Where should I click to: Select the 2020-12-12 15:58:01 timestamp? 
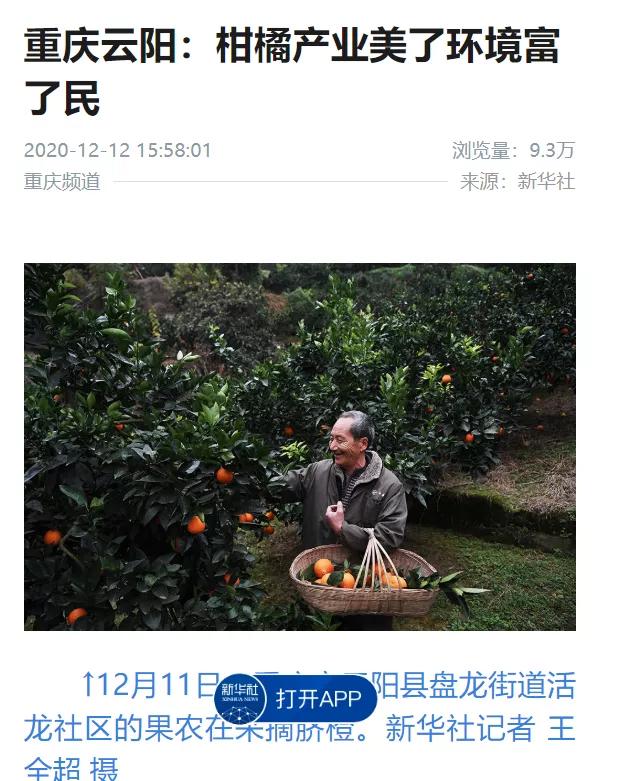click(x=118, y=150)
